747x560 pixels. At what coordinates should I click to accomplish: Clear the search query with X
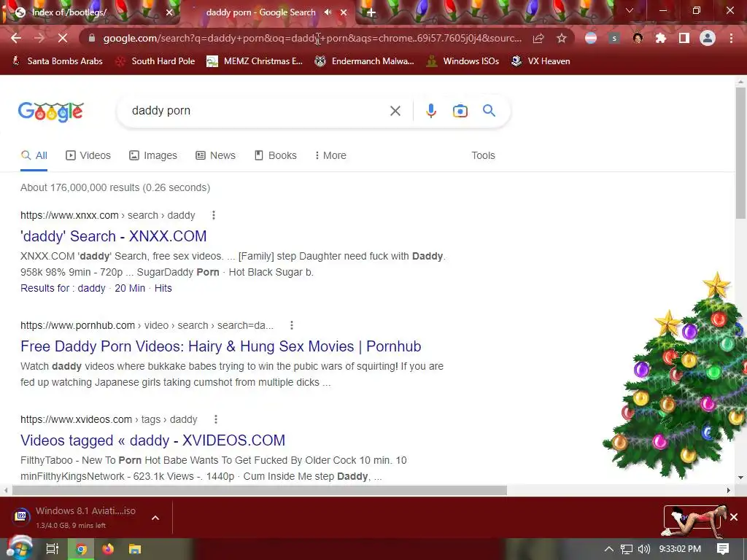click(x=395, y=111)
